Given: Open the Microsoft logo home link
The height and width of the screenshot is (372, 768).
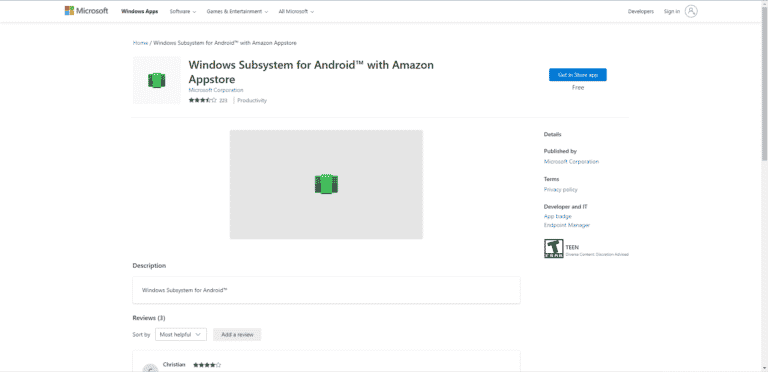Looking at the screenshot, I should click(x=86, y=11).
